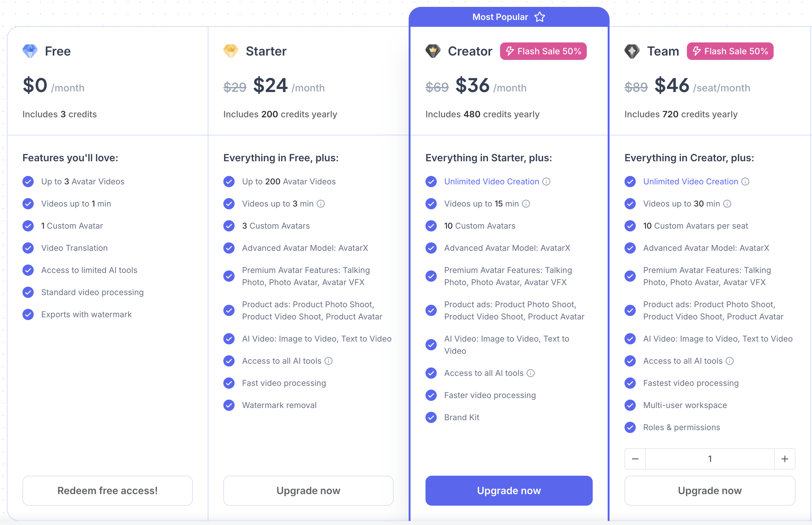Click the Starter plan gold gem icon
The height and width of the screenshot is (525, 812).
(x=231, y=51)
